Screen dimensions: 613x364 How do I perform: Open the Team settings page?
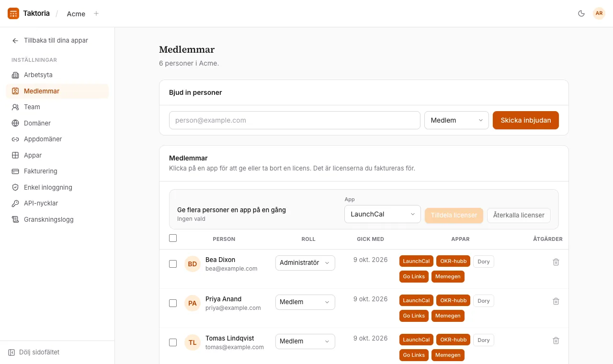click(57, 107)
